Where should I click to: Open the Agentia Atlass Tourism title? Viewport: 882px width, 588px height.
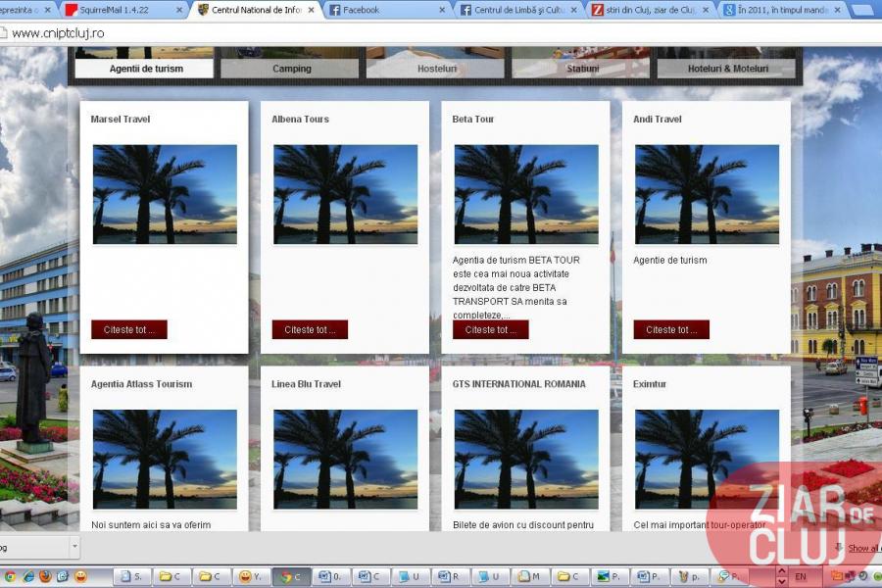[142, 384]
